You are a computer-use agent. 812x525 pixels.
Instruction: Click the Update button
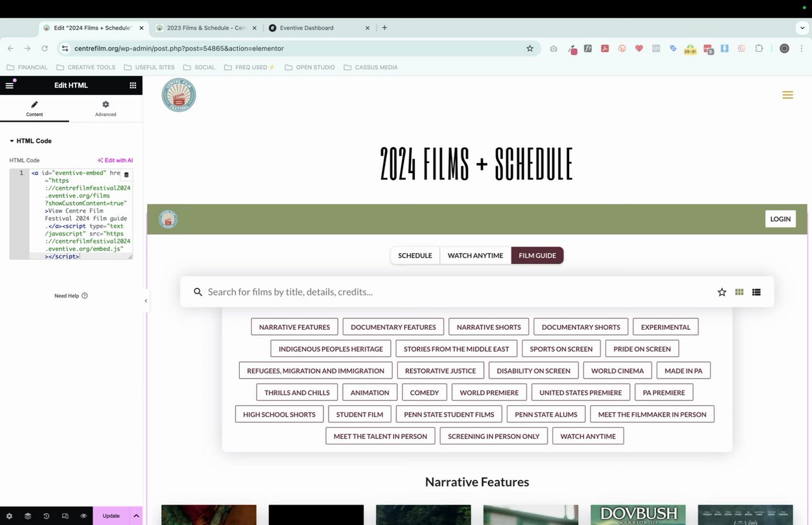coord(111,516)
